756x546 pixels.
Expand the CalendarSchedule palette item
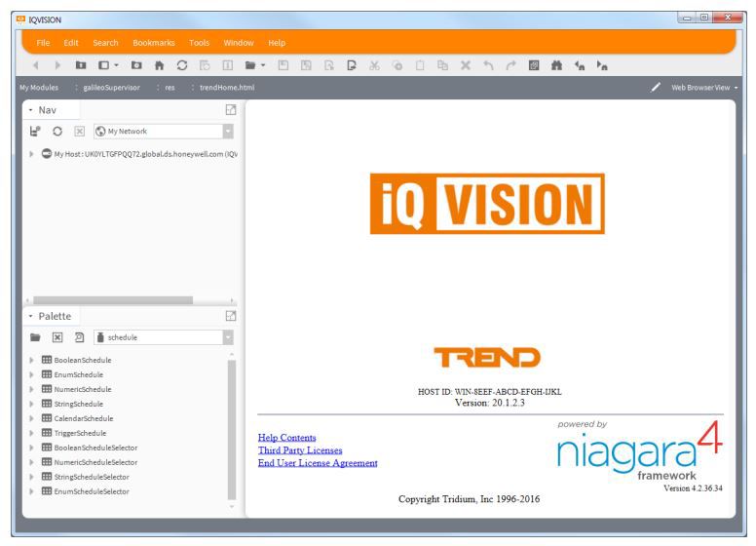(31, 418)
